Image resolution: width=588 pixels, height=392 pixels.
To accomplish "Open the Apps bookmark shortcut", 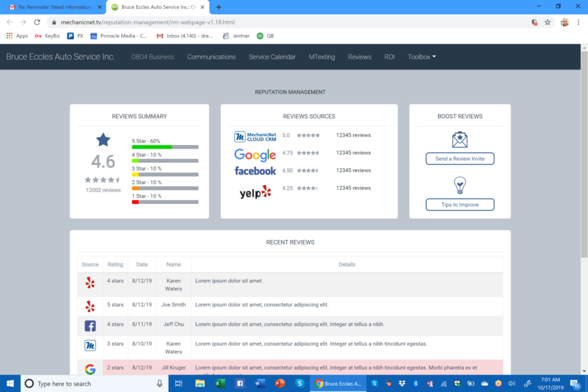I will click(x=17, y=36).
